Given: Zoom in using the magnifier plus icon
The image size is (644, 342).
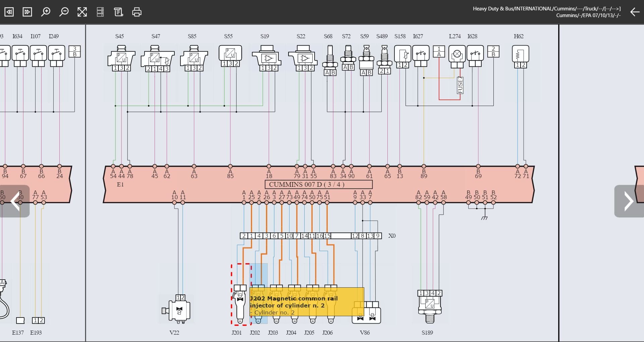Looking at the screenshot, I should (x=46, y=12).
